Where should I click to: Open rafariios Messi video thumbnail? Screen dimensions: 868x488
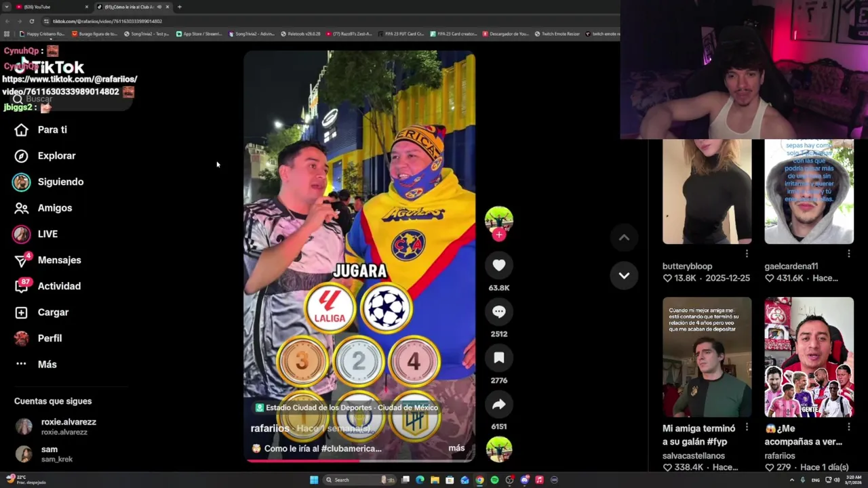[809, 357]
